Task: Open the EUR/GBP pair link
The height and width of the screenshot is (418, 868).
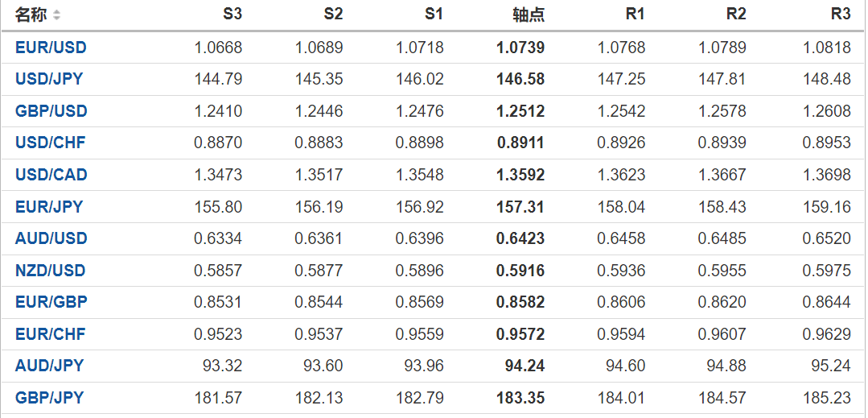Action: click(51, 302)
